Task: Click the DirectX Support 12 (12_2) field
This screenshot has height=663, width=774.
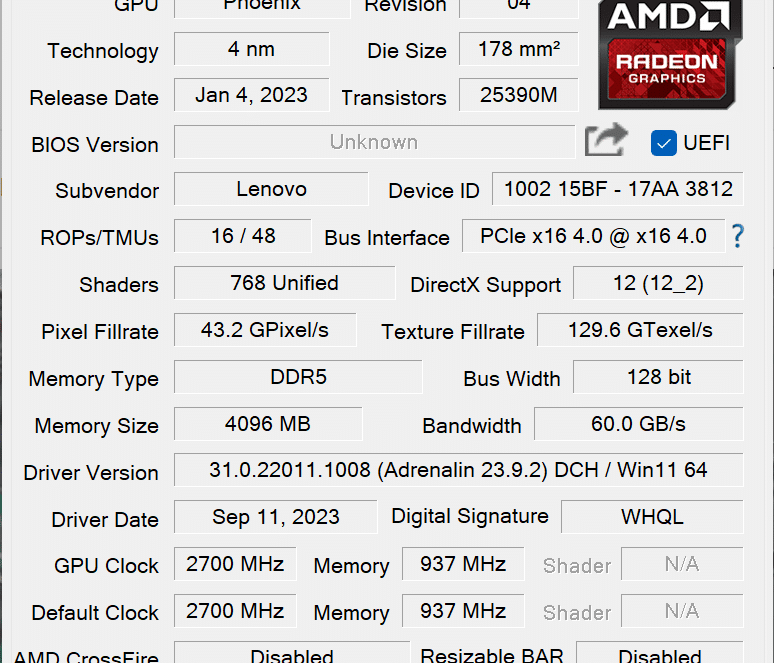Action: (x=658, y=283)
